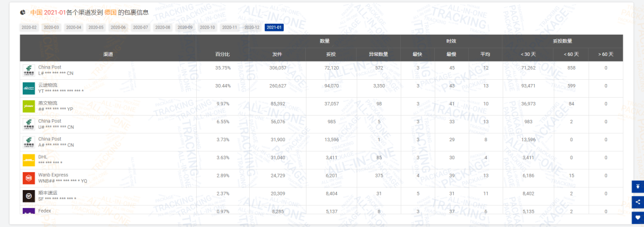This screenshot has width=644, height=227.
Task: Click the purple Fedex logo
Action: pos(29,211)
